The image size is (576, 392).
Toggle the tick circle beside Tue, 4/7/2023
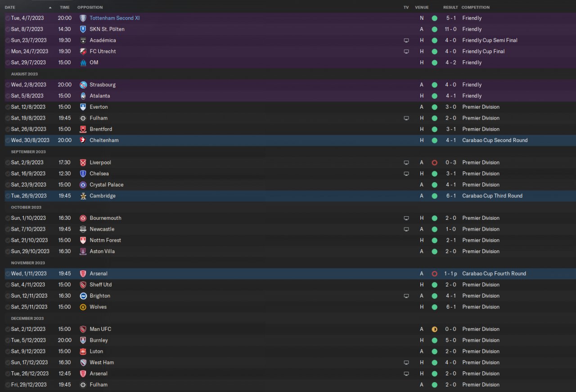[8, 18]
